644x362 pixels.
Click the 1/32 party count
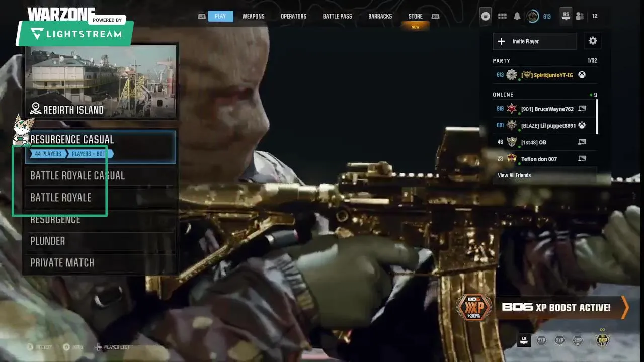click(x=592, y=61)
